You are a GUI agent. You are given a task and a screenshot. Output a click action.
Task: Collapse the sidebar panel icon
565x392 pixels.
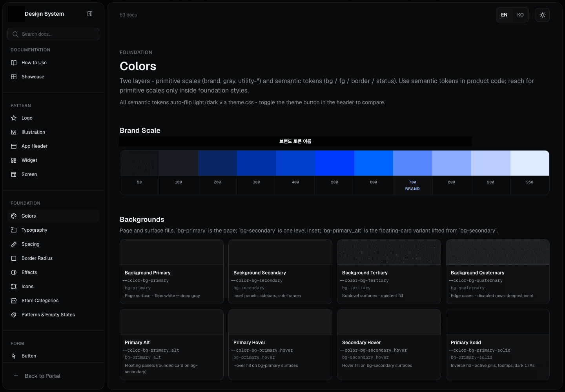pyautogui.click(x=90, y=14)
